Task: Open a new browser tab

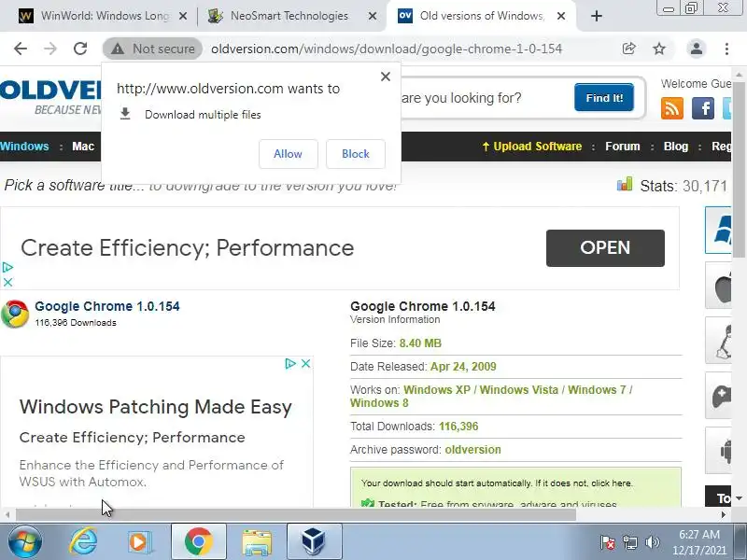Action: tap(596, 16)
